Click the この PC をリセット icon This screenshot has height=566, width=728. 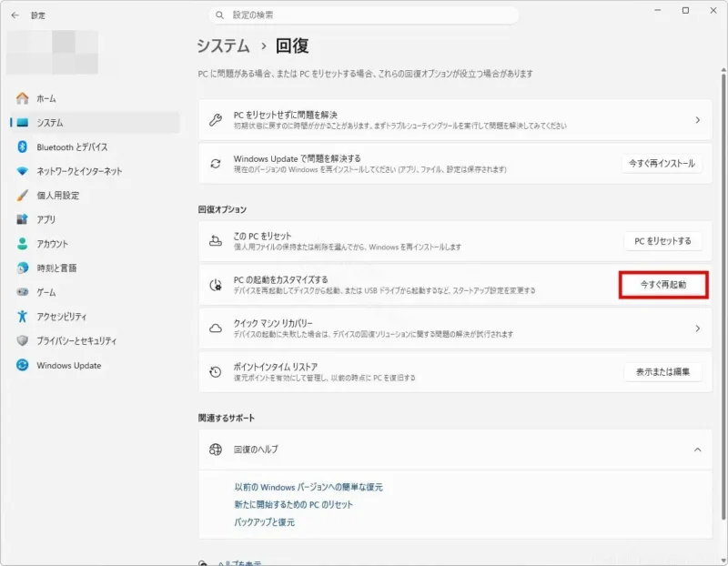[x=216, y=241]
